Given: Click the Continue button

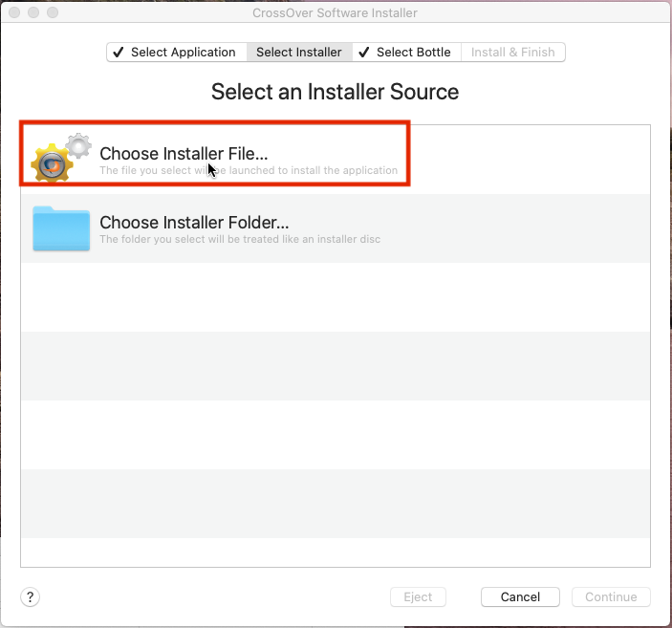Looking at the screenshot, I should 611,596.
